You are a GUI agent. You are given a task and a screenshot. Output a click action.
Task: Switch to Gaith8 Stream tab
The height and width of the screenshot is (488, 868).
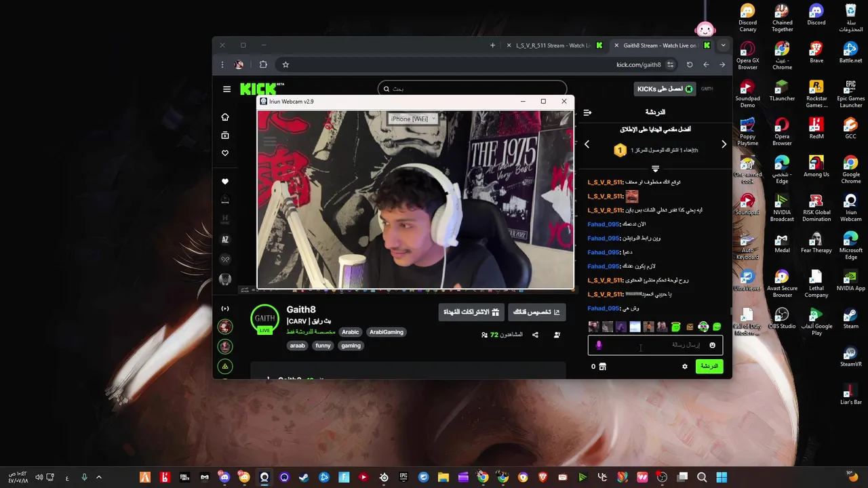tap(663, 45)
